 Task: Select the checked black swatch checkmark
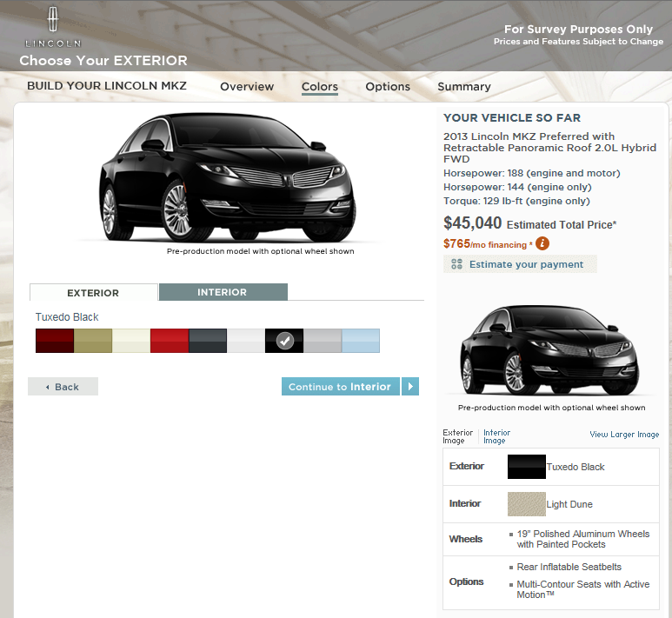pyautogui.click(x=284, y=341)
